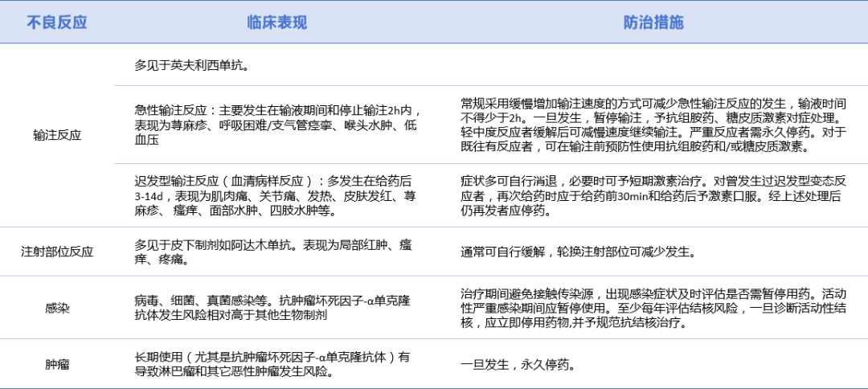The width and height of the screenshot is (868, 389).
Task: Click the cell starting 治疗期间避免接触传染源
Action: 653,308
